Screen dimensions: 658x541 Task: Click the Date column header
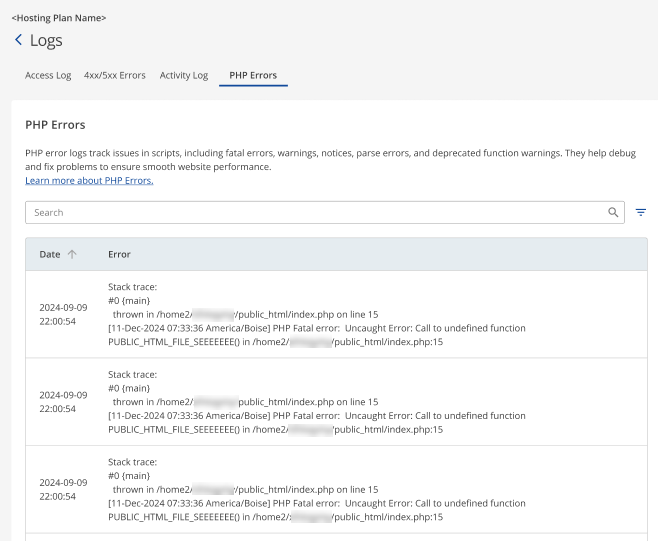50,254
